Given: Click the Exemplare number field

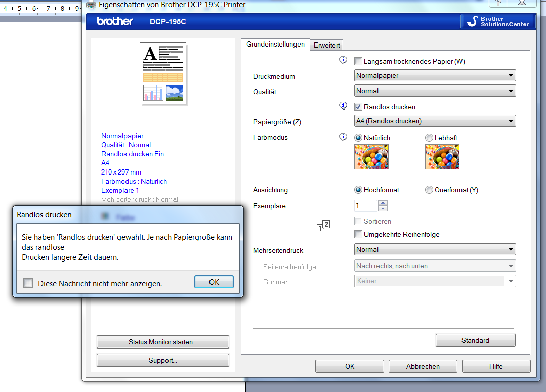Looking at the screenshot, I should coord(366,206).
